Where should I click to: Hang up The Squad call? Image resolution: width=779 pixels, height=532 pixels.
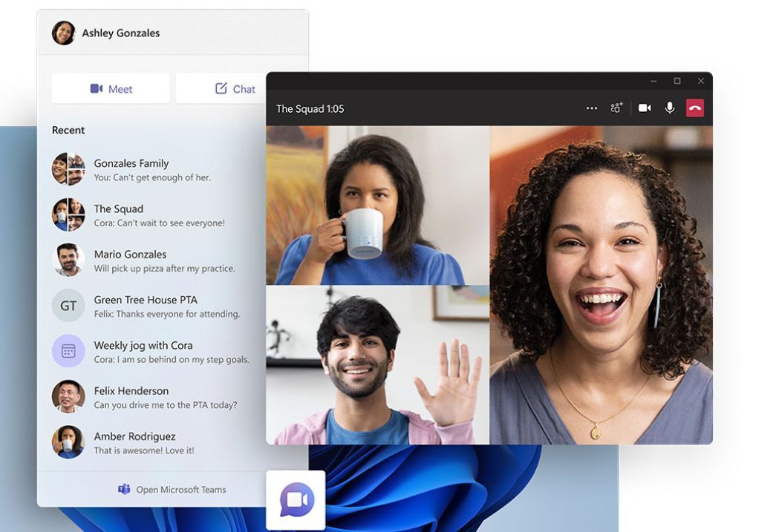pyautogui.click(x=694, y=108)
